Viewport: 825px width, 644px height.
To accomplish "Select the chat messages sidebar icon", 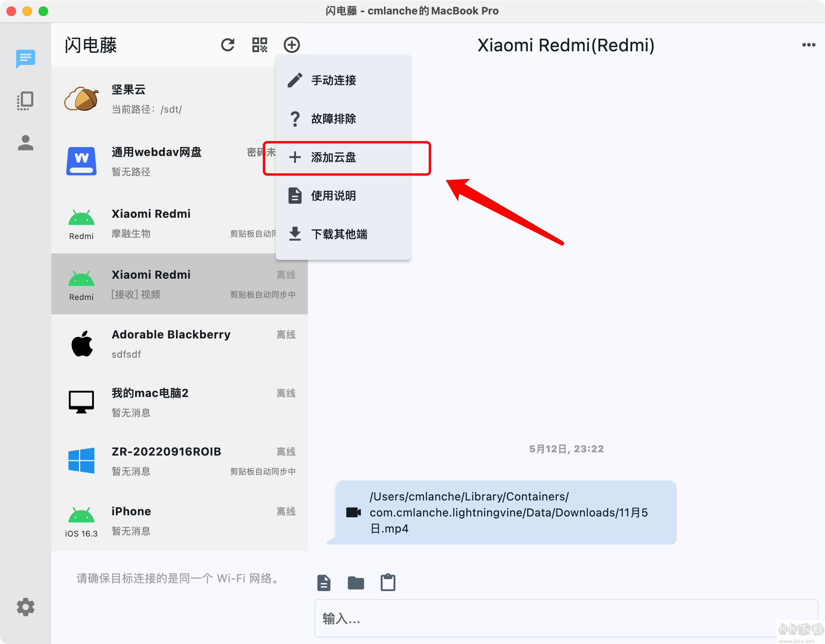I will click(x=26, y=59).
